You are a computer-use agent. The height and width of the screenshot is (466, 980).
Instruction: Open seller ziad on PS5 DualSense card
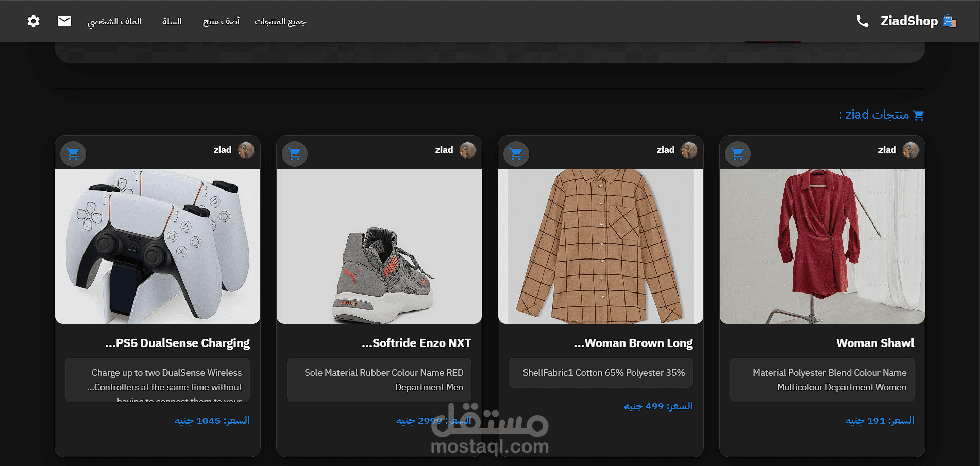(223, 150)
